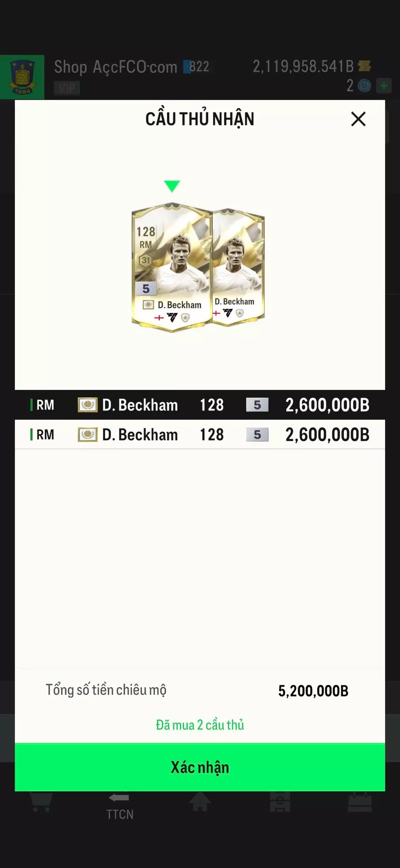Select the second D. Beckham list row
The image size is (400, 868).
pos(200,434)
